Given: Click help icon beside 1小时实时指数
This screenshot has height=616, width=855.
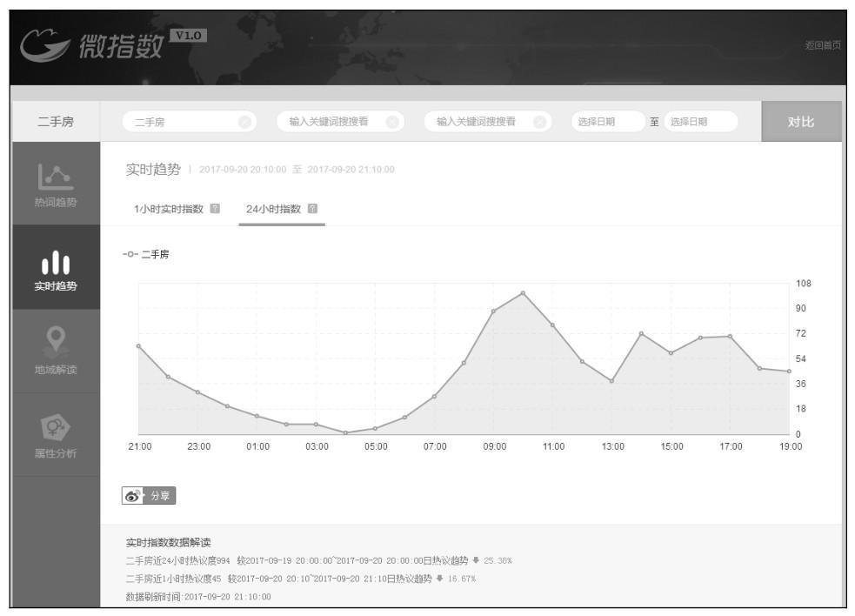Looking at the screenshot, I should coord(215,209).
